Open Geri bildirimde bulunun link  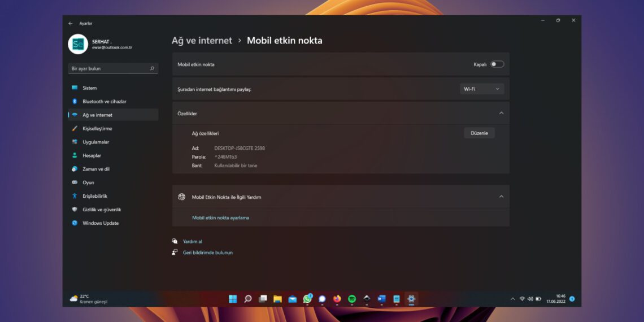[x=207, y=253]
